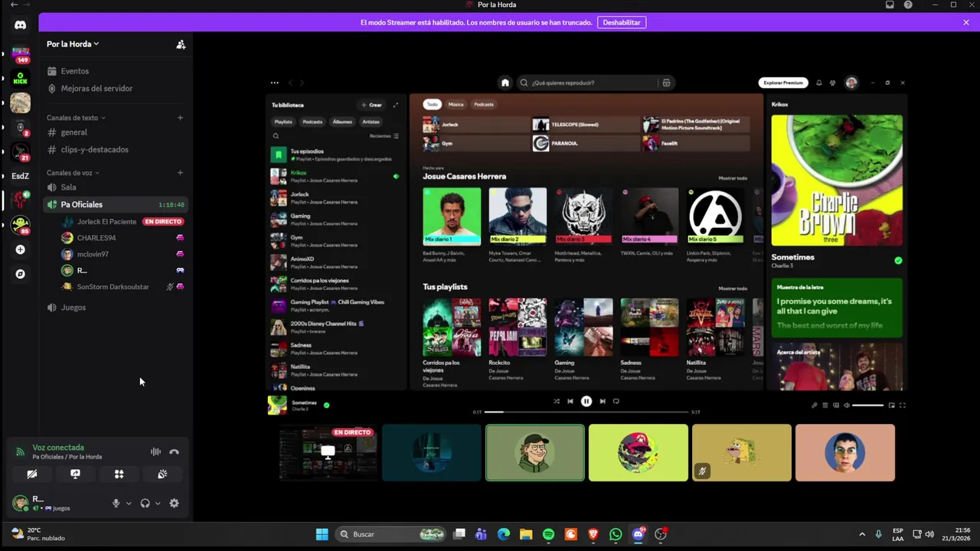980x551 pixels.
Task: Open File Explorer from the taskbar
Action: click(x=526, y=534)
